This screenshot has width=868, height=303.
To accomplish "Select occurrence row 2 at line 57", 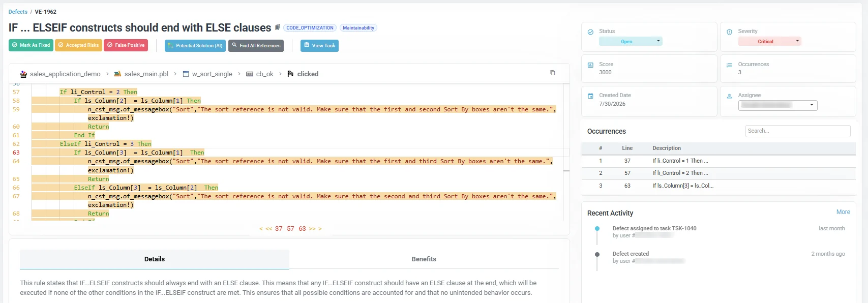I will [719, 173].
